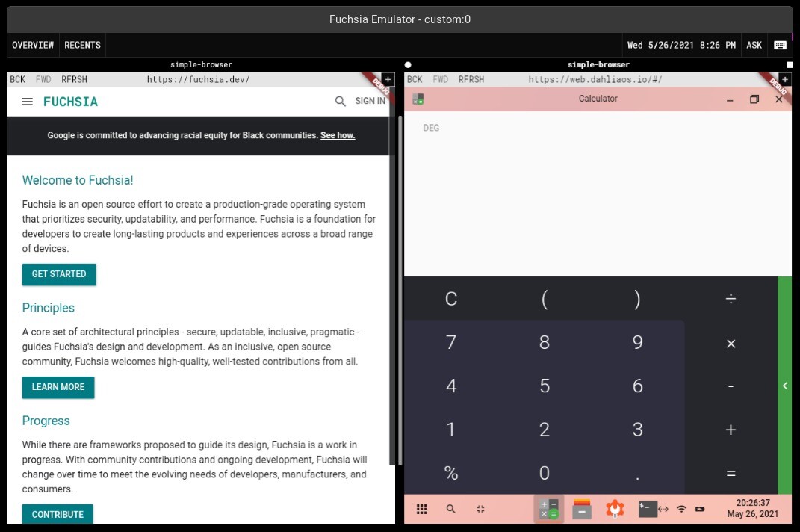Screen dimensions: 800x532
Task: Click the battery indicator in the taskbar
Action: (698, 509)
